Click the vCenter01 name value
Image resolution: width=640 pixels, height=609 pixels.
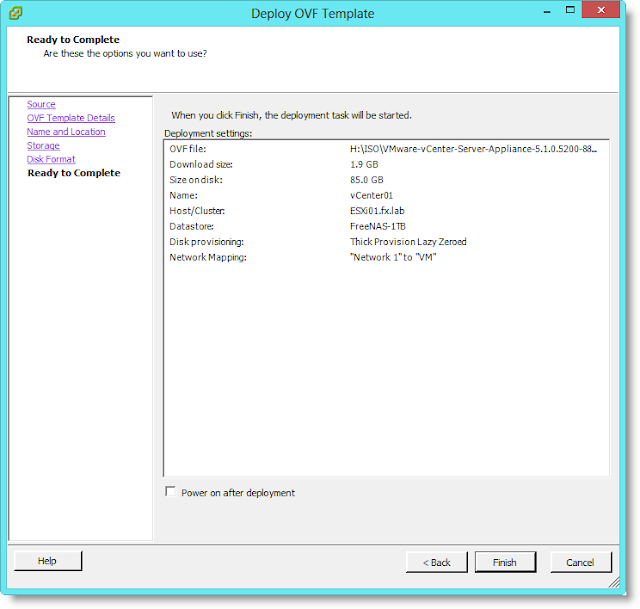tap(371, 196)
